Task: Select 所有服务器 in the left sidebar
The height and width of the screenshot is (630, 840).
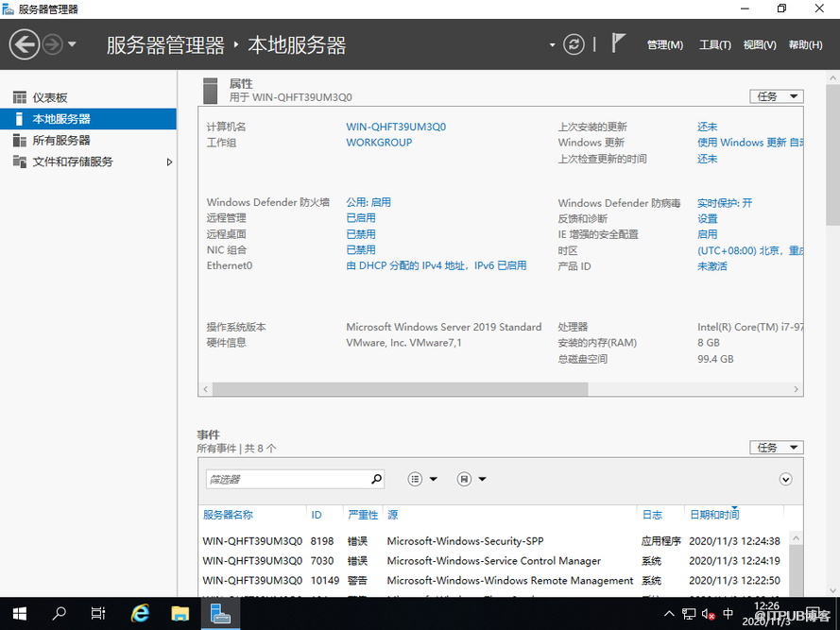Action: pos(61,140)
